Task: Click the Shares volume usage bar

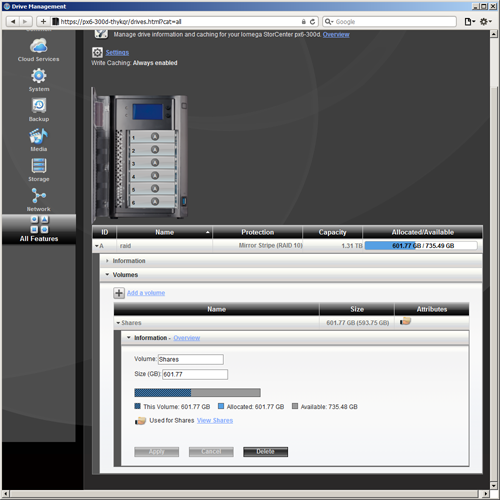Action: click(197, 393)
